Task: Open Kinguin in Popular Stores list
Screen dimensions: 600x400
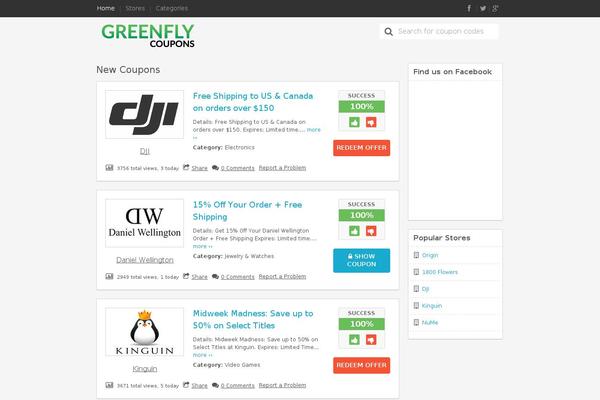Action: [x=432, y=306]
